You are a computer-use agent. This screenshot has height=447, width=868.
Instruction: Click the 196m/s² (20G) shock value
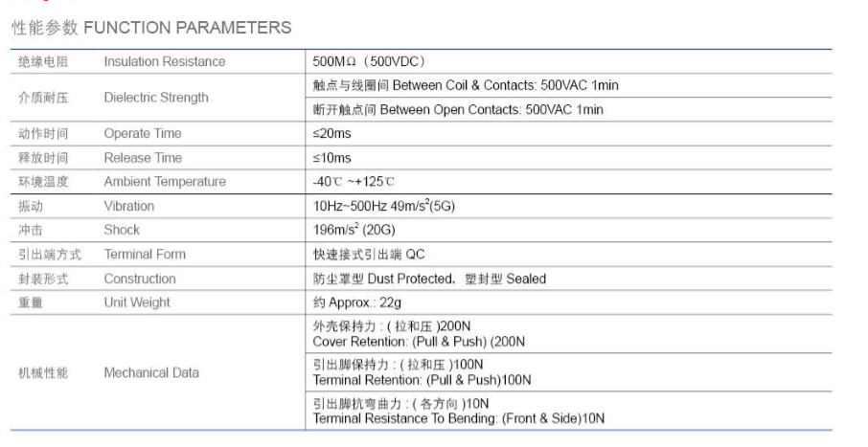tap(354, 230)
